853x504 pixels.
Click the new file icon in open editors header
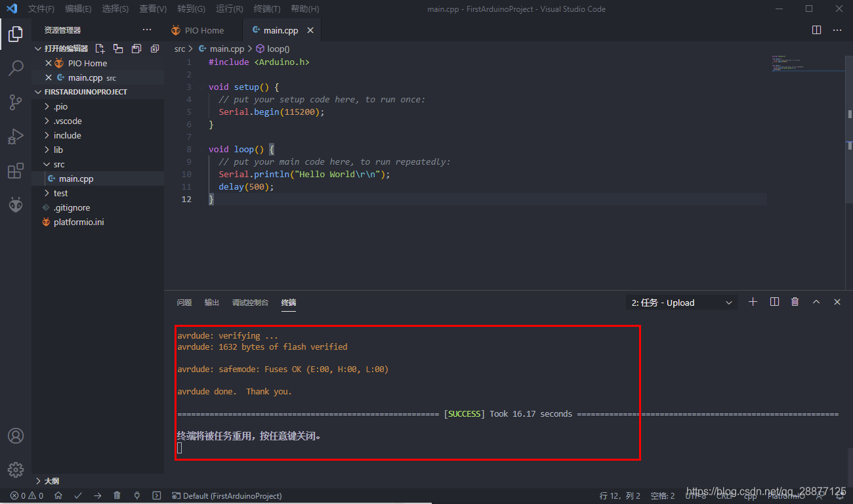click(100, 49)
